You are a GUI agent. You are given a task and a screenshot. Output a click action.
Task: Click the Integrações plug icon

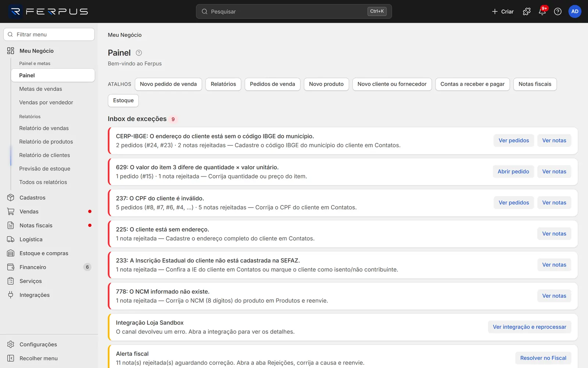(11, 295)
